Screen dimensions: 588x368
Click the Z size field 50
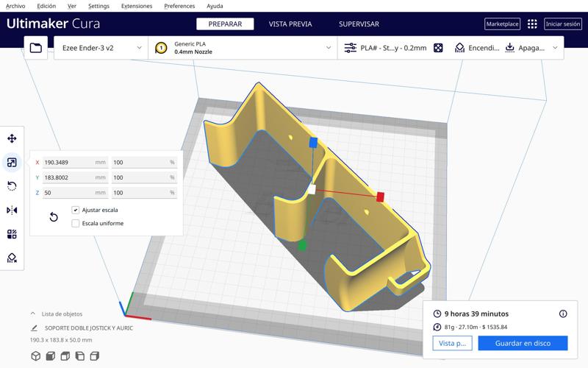click(x=75, y=193)
